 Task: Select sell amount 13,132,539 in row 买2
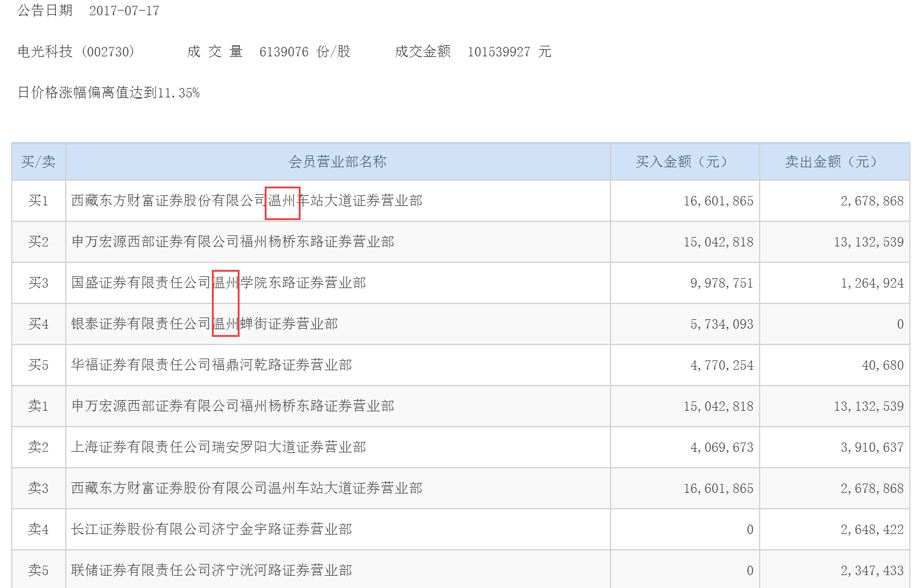869,242
